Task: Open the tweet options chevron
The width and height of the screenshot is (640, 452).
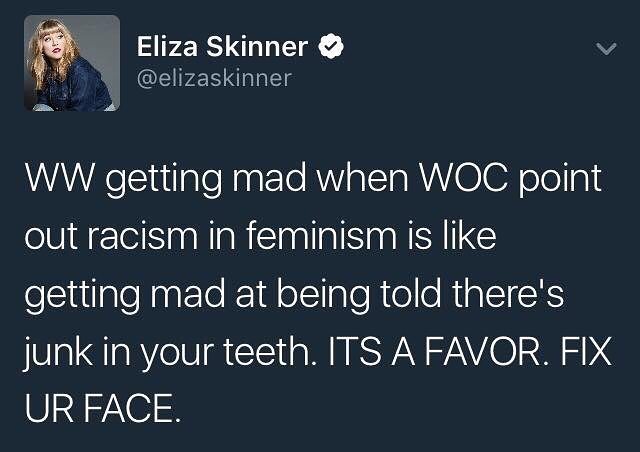Action: (x=604, y=47)
